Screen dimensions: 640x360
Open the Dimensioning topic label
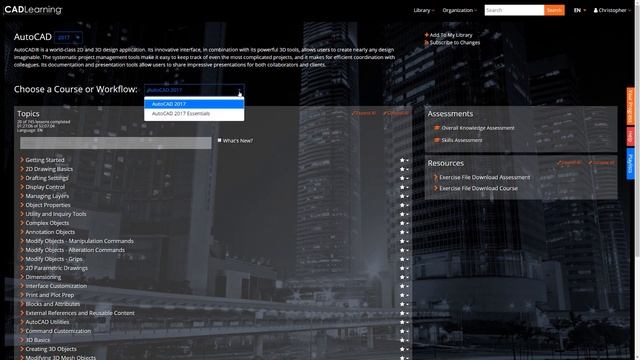point(43,277)
